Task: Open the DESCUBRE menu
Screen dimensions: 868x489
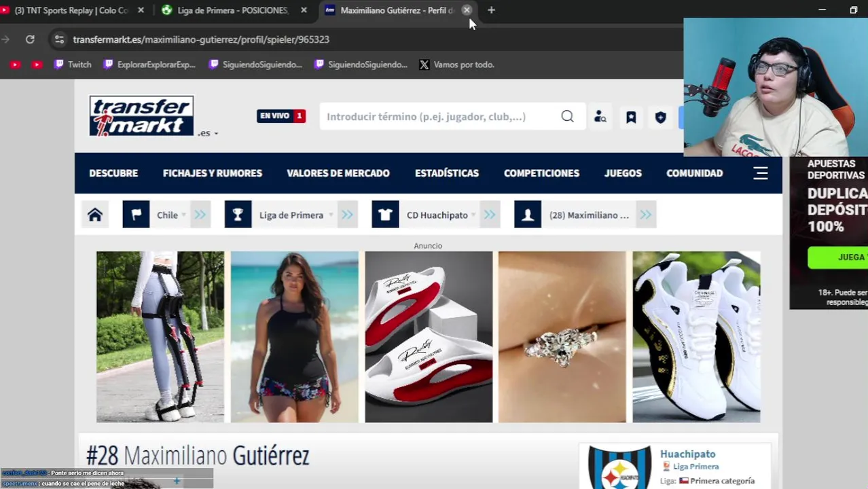Action: (x=113, y=173)
